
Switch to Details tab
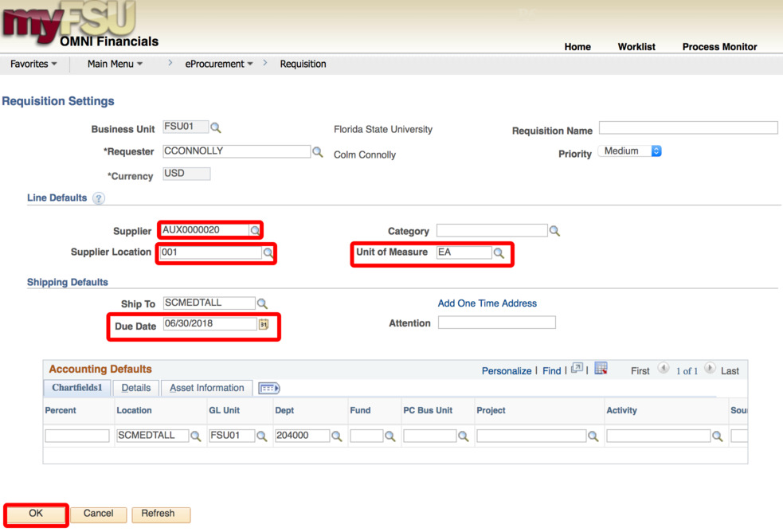(136, 388)
